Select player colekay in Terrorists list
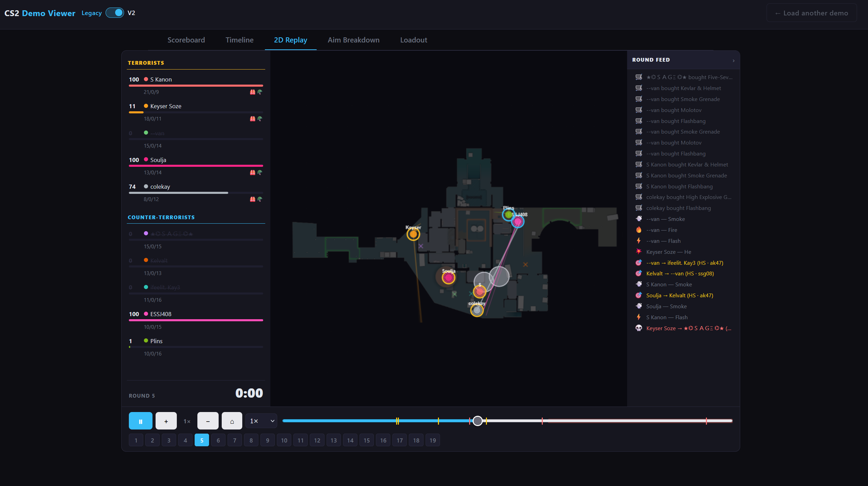This screenshot has height=486, width=868. [196, 192]
